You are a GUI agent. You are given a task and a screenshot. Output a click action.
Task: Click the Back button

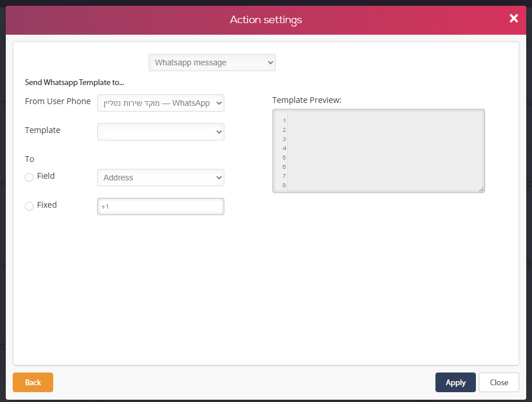pyautogui.click(x=33, y=382)
